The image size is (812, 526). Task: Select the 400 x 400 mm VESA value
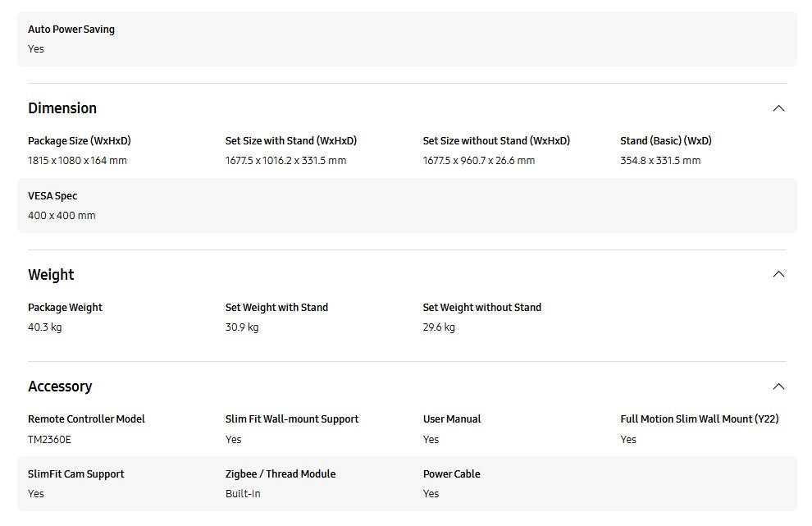(62, 216)
